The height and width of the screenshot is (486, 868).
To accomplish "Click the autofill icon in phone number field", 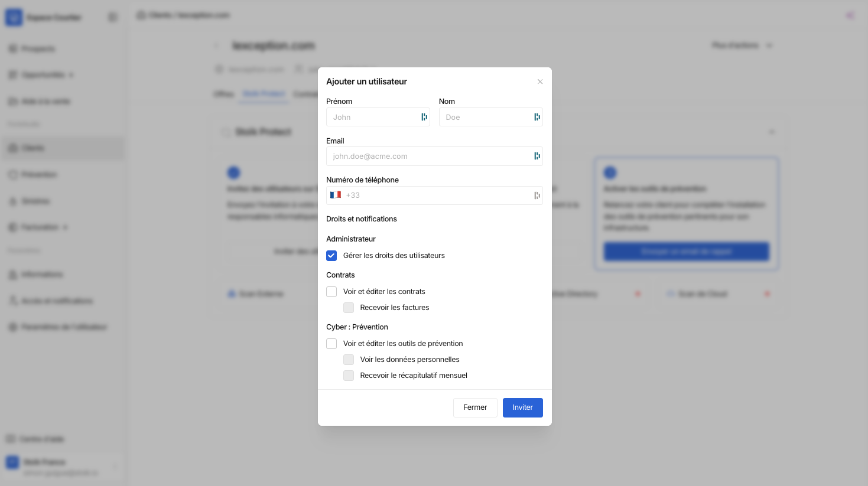I will pos(537,195).
